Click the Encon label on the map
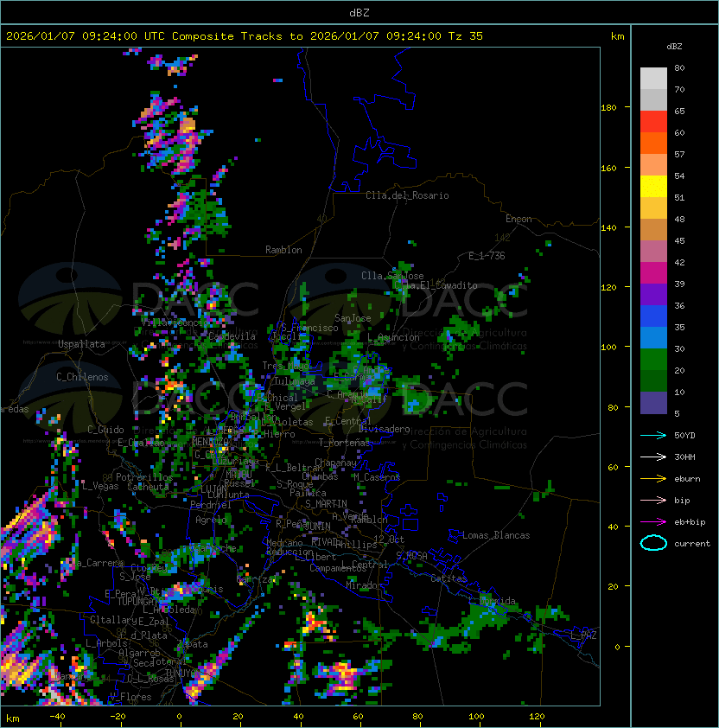 [519, 219]
